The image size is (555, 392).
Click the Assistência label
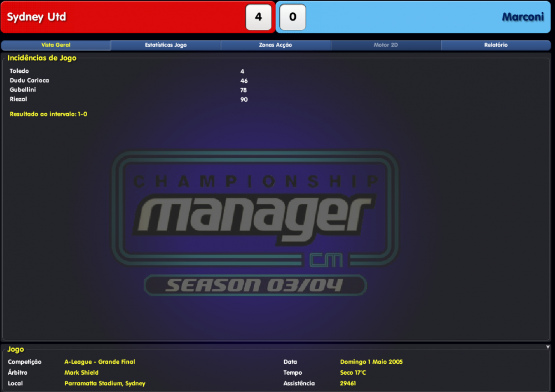click(299, 383)
